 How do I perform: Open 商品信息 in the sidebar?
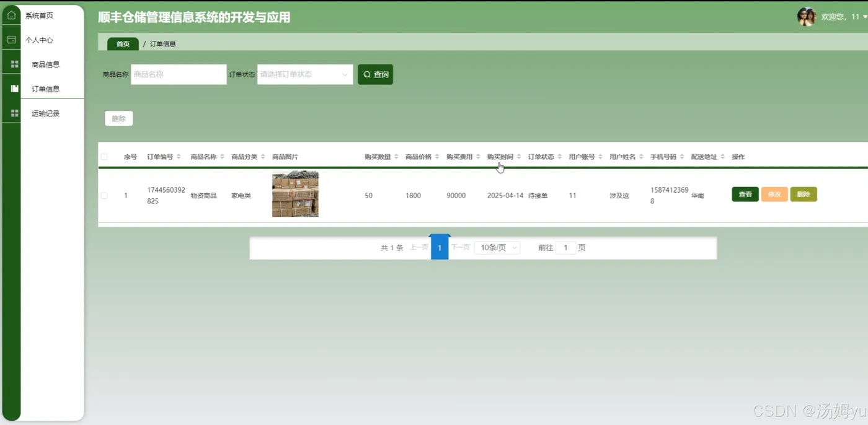click(x=46, y=64)
